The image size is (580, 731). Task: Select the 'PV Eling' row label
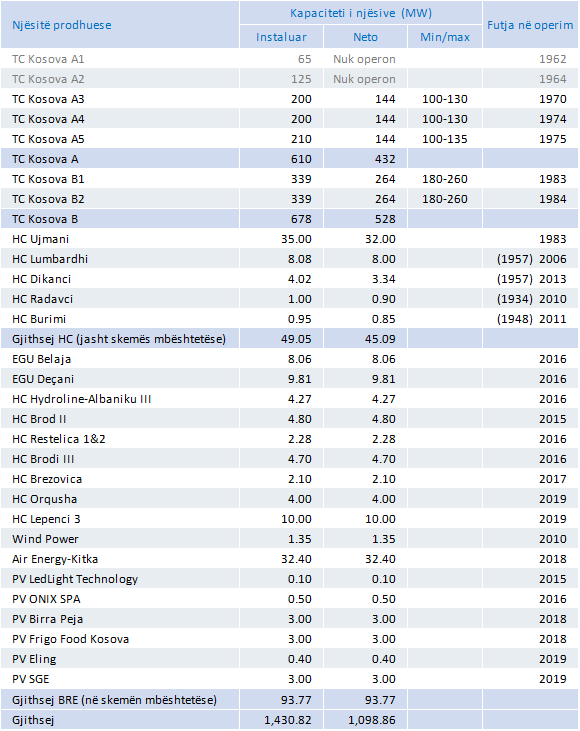coord(34,660)
